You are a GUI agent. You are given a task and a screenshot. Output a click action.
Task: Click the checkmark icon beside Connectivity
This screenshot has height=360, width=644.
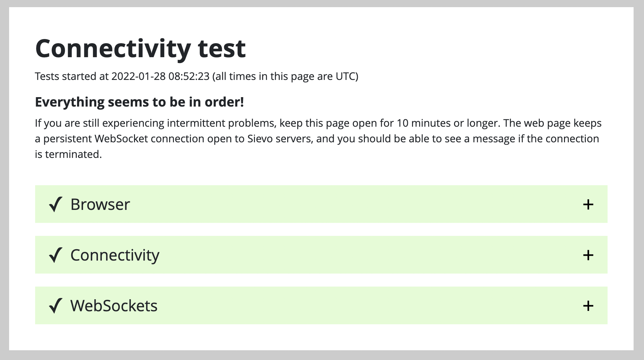(x=56, y=255)
